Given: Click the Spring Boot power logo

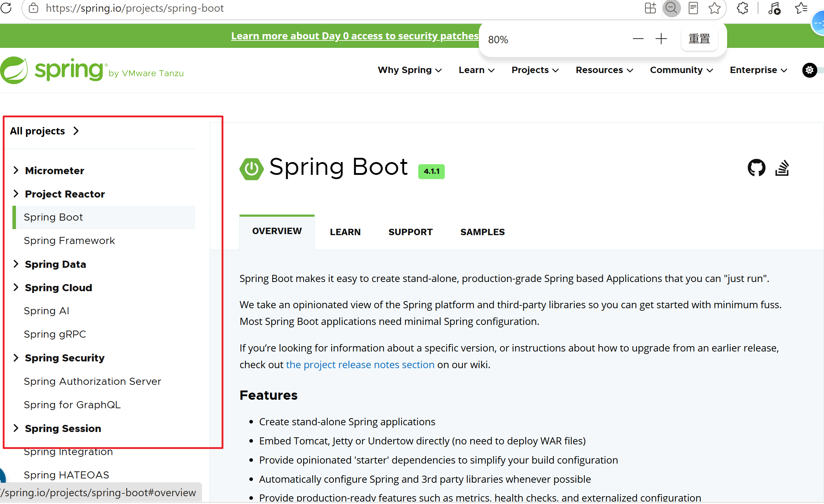Looking at the screenshot, I should tap(251, 168).
